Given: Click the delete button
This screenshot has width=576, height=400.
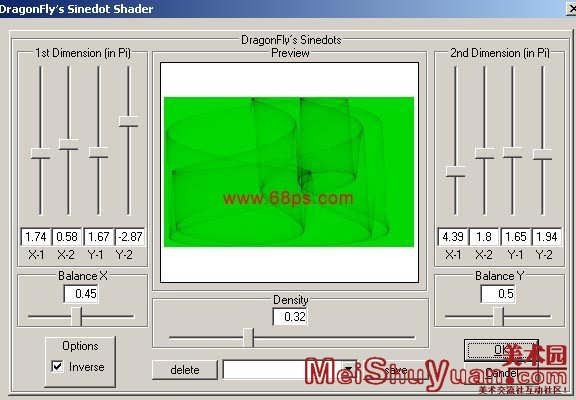Looking at the screenshot, I should 185,370.
